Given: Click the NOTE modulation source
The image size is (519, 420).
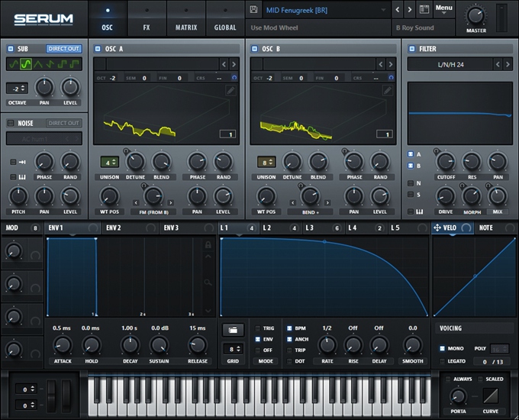Looking at the screenshot, I should [496, 228].
